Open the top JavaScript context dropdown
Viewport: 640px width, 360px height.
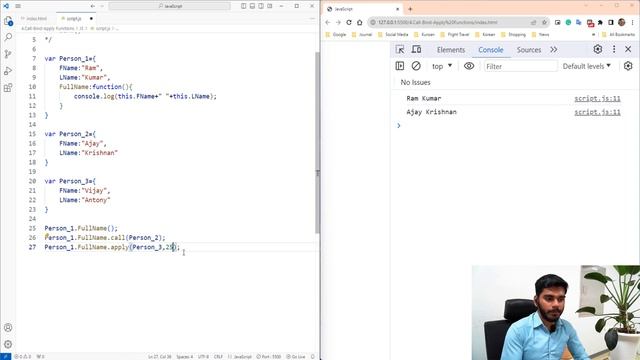(x=442, y=66)
